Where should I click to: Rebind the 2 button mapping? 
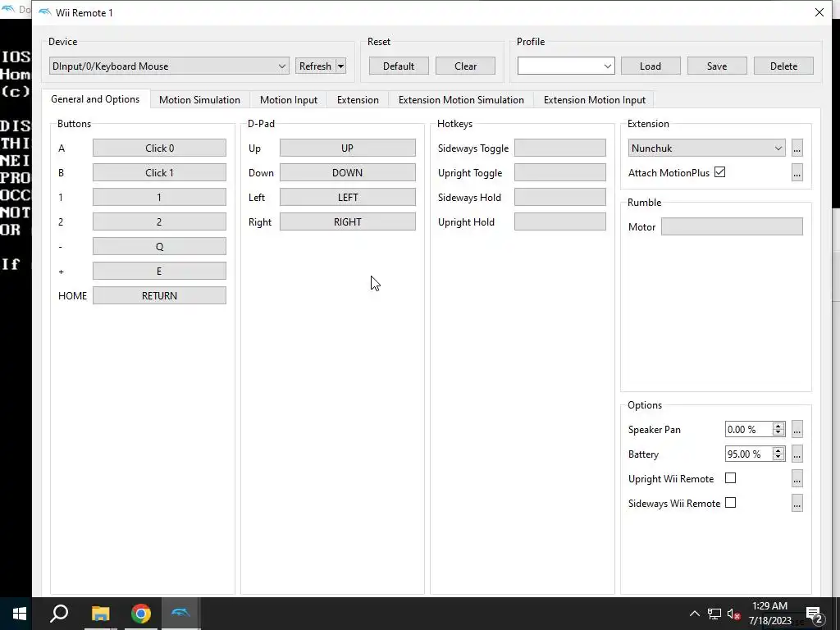159,221
